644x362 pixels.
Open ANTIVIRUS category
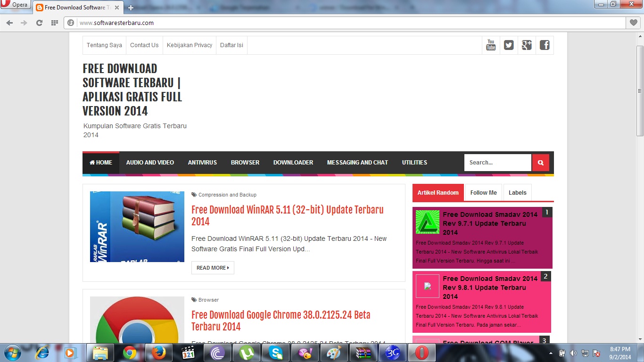(202, 163)
